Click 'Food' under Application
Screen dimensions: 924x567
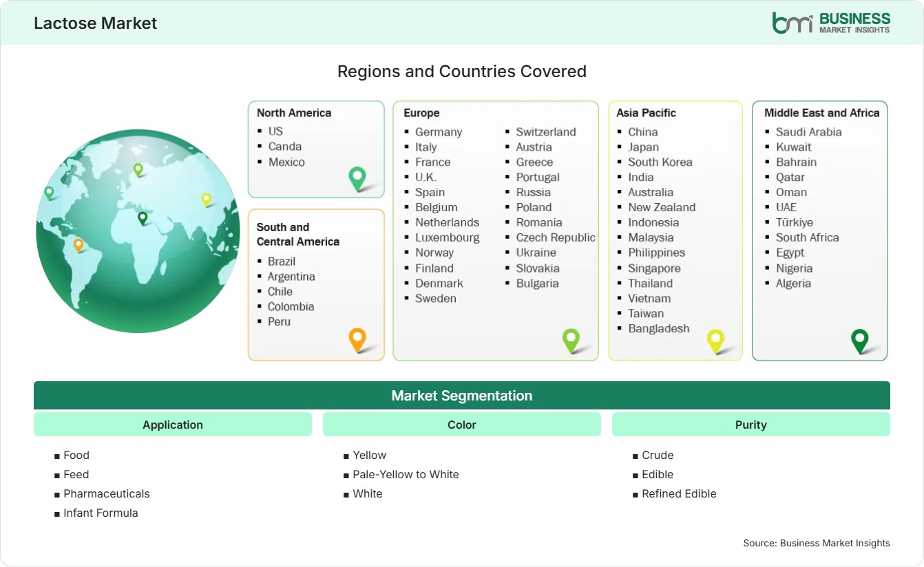click(x=76, y=455)
